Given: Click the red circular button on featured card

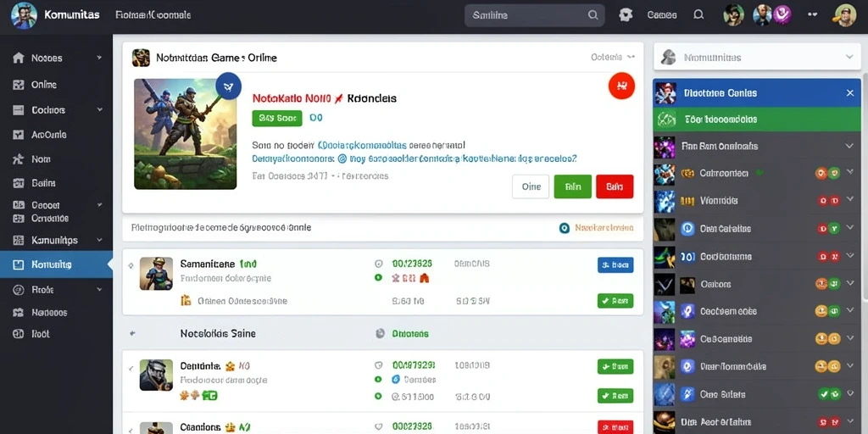Looking at the screenshot, I should click(621, 86).
